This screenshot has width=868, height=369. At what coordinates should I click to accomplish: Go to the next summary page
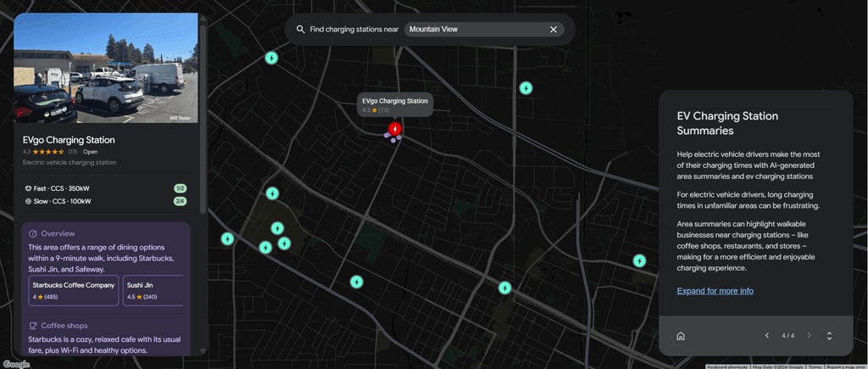(x=809, y=336)
